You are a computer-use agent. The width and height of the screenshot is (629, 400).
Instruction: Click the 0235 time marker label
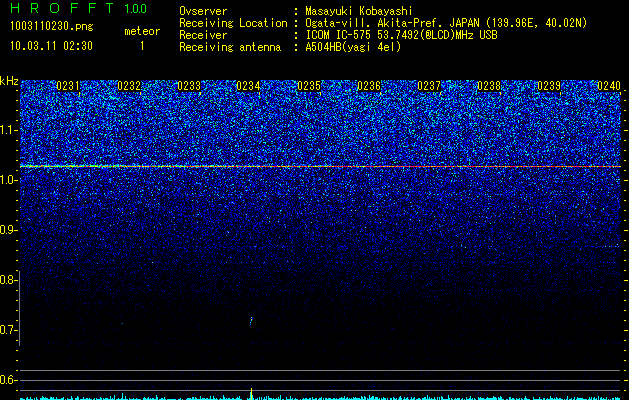pyautogui.click(x=309, y=86)
